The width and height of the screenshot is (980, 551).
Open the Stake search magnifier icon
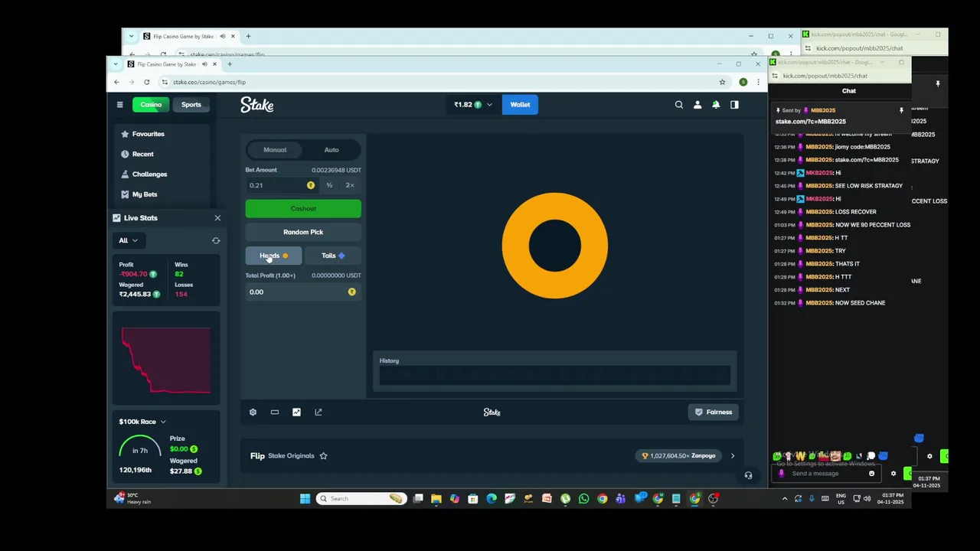click(x=679, y=105)
